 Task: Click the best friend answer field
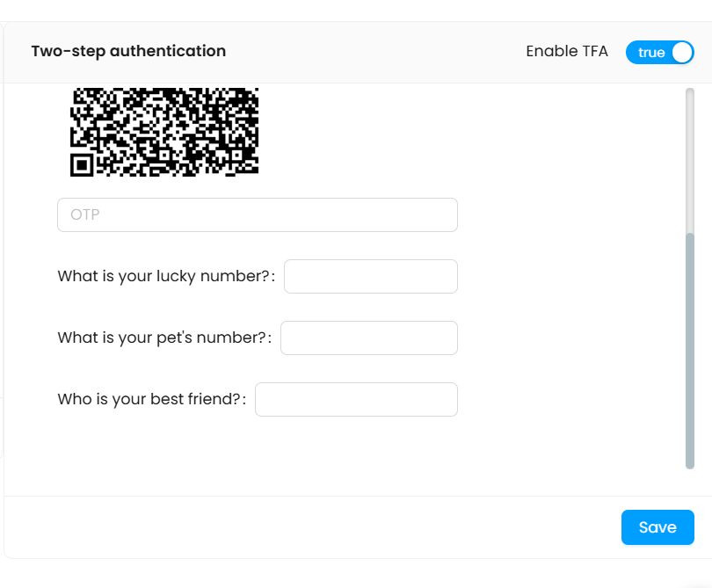coord(356,400)
